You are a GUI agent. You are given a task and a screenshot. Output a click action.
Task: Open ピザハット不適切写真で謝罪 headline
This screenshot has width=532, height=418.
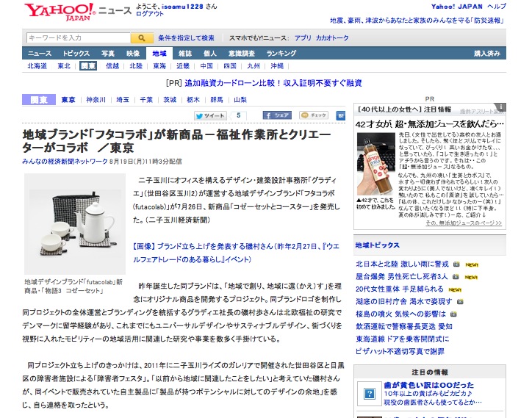tap(400, 351)
